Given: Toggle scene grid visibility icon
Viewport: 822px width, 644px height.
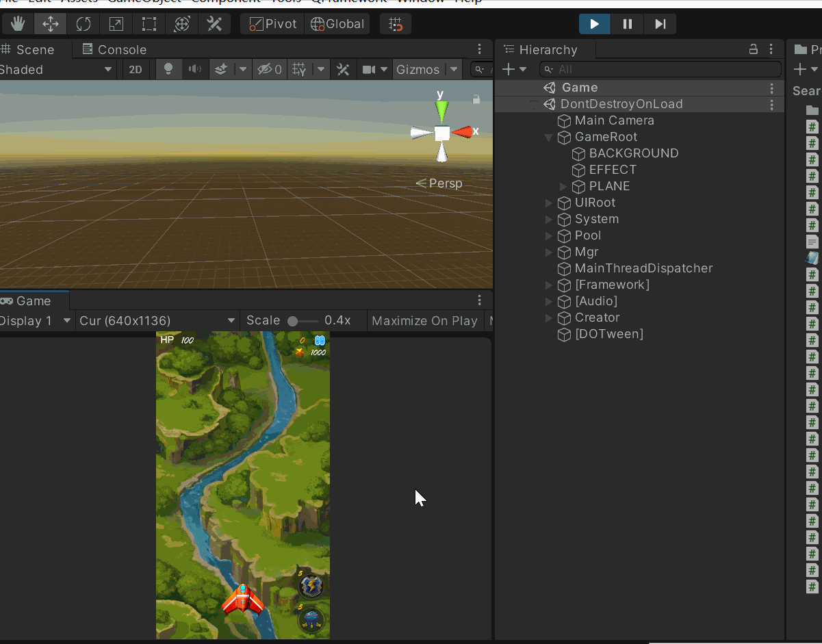Looking at the screenshot, I should pyautogui.click(x=299, y=69).
